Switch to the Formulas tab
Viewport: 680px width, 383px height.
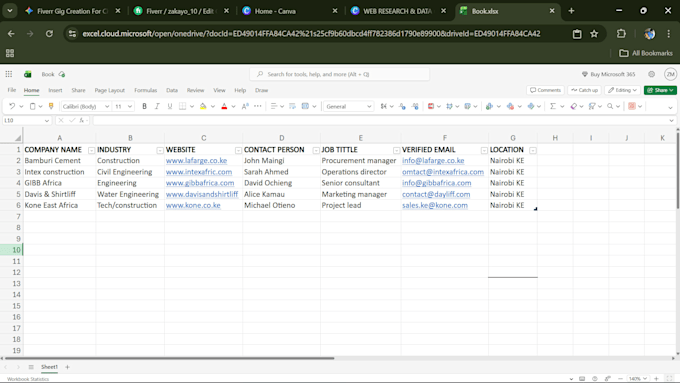click(146, 90)
